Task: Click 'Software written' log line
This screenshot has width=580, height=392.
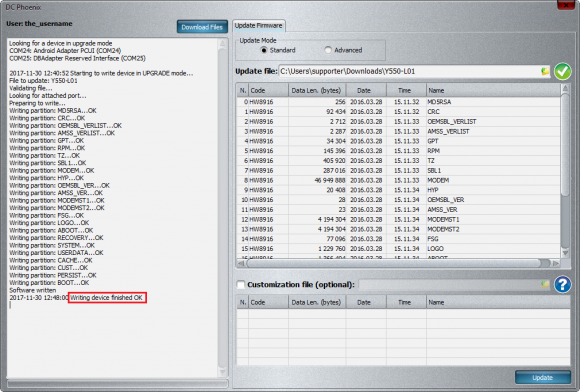Action: 33,290
